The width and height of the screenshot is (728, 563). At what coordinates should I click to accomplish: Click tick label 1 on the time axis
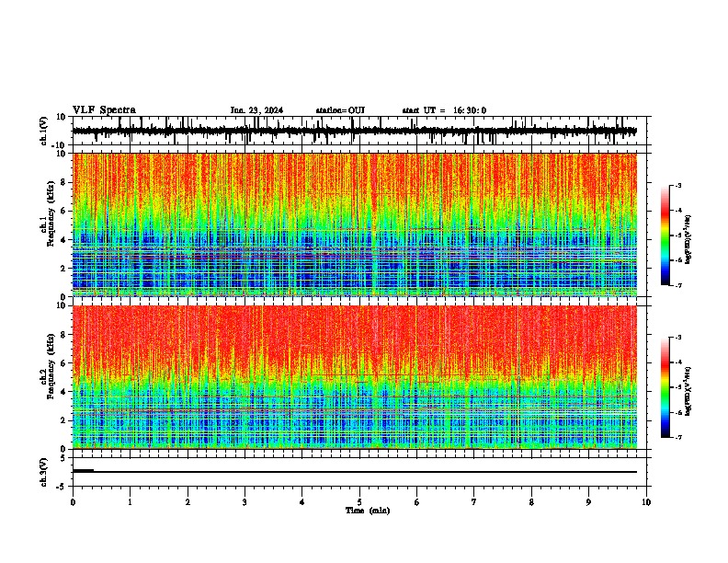[130, 502]
